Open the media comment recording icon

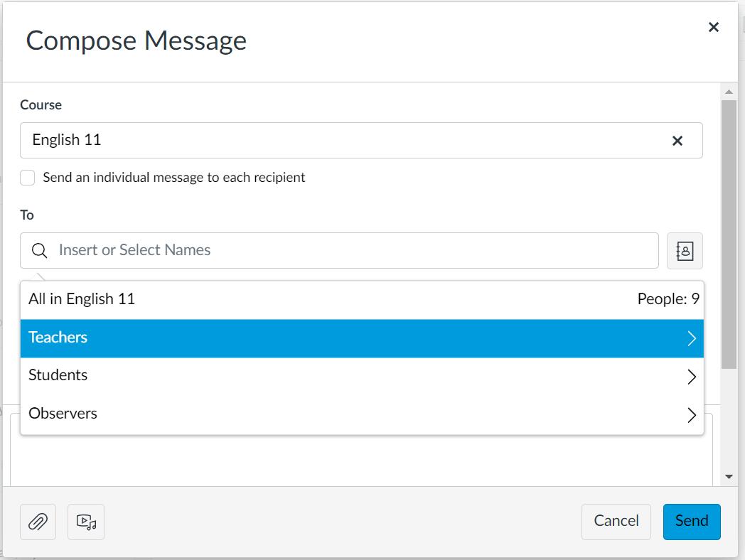pyautogui.click(x=86, y=522)
